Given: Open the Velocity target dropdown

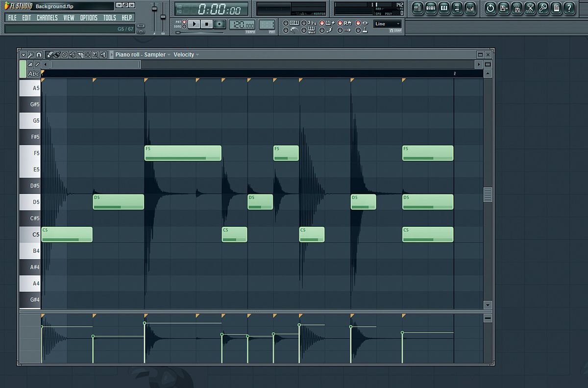Looking at the screenshot, I should 186,54.
